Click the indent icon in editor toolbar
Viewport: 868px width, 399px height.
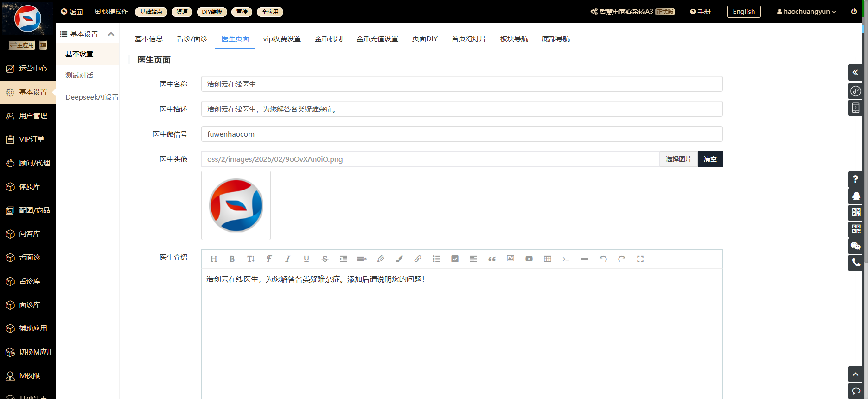pyautogui.click(x=344, y=259)
